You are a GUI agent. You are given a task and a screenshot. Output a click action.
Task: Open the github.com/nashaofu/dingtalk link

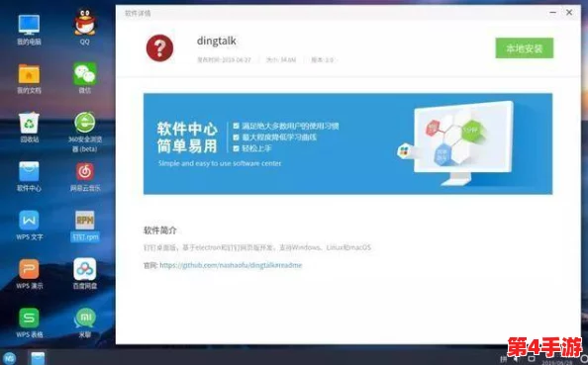[231, 265]
